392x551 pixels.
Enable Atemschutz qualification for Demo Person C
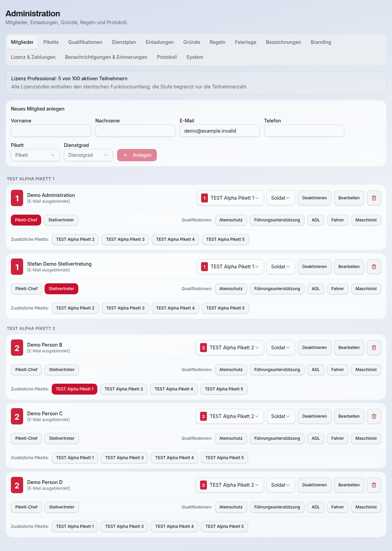tap(231, 438)
